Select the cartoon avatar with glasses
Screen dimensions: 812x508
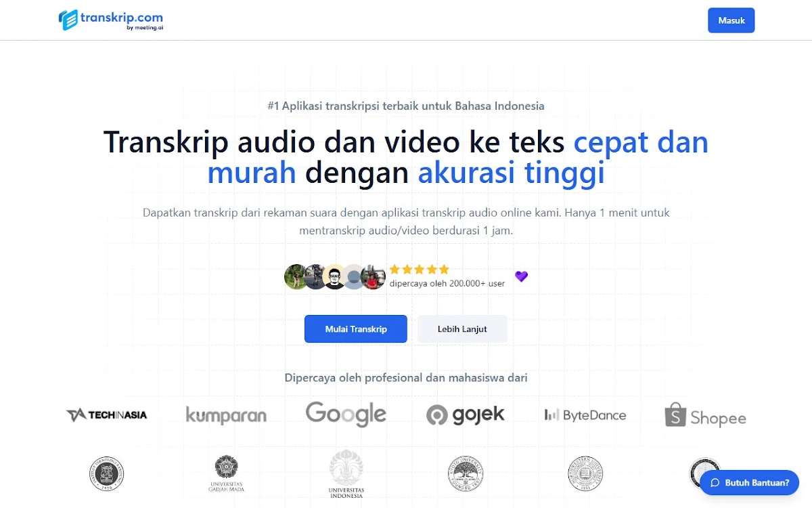(334, 277)
